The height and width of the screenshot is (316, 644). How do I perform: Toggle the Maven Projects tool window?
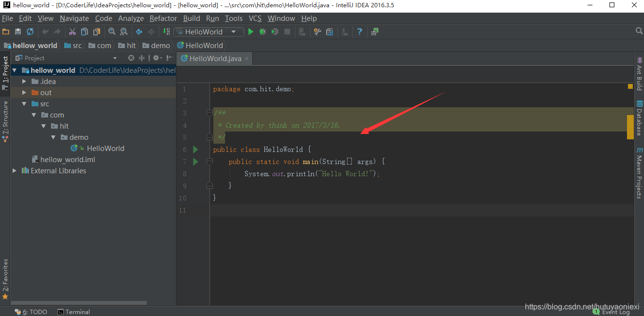pyautogui.click(x=639, y=173)
